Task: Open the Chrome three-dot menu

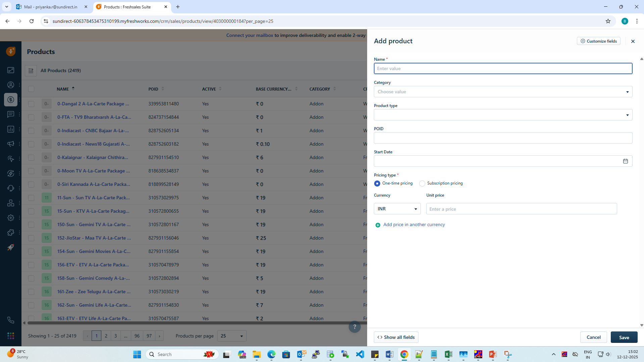Action: coord(637,21)
